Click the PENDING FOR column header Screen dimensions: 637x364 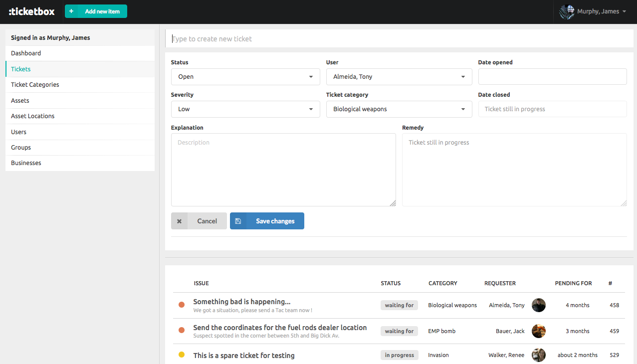point(573,283)
